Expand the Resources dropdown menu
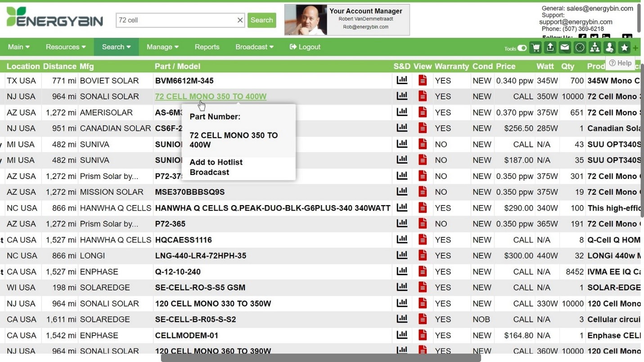 coord(66,47)
